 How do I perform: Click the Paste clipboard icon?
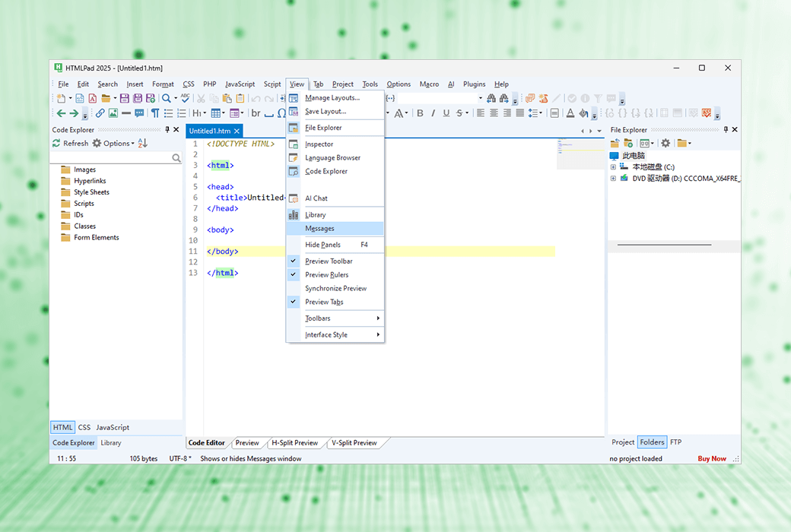(227, 98)
